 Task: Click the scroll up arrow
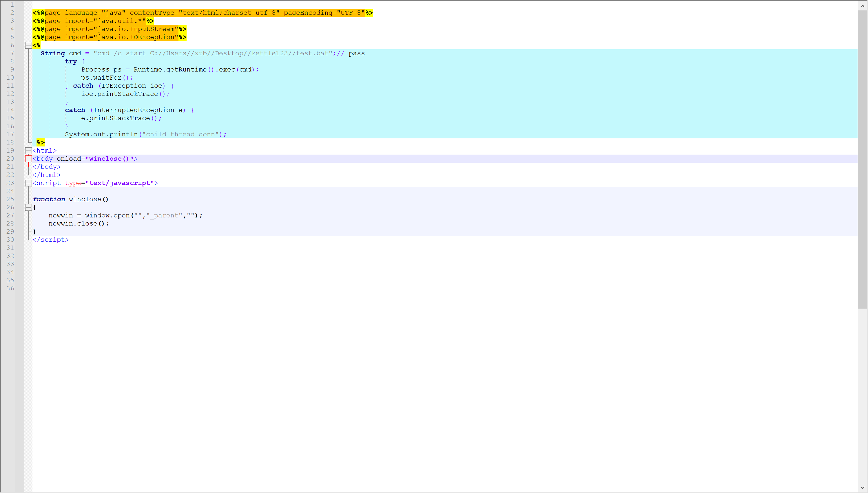click(x=862, y=6)
